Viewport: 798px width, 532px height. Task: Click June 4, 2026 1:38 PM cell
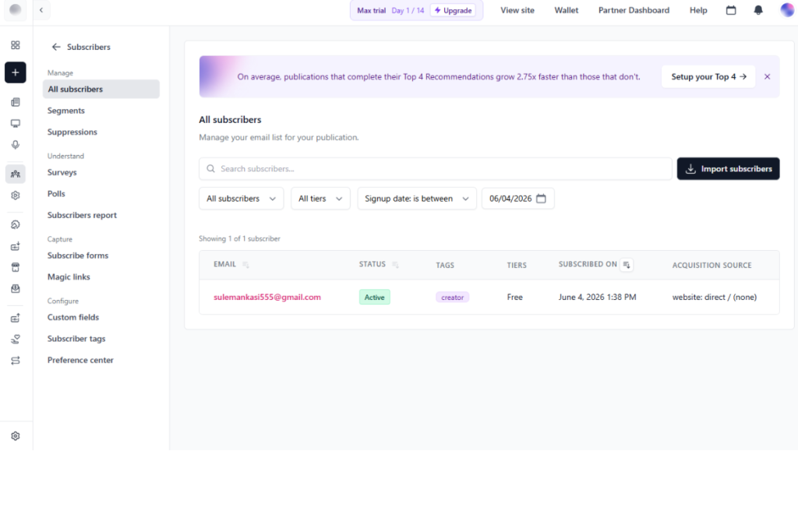(597, 297)
